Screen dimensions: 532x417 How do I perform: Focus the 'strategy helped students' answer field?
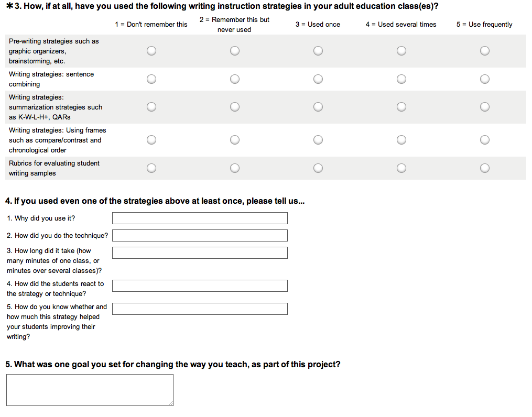point(200,309)
